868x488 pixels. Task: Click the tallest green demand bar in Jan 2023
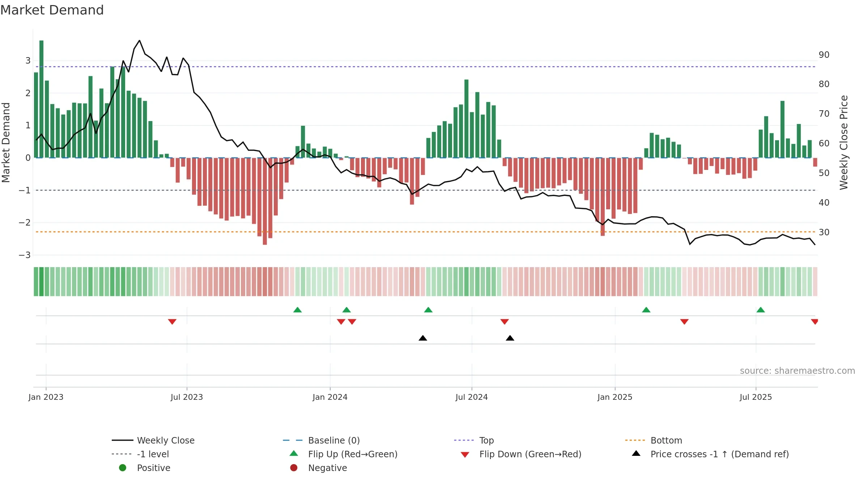click(x=42, y=99)
